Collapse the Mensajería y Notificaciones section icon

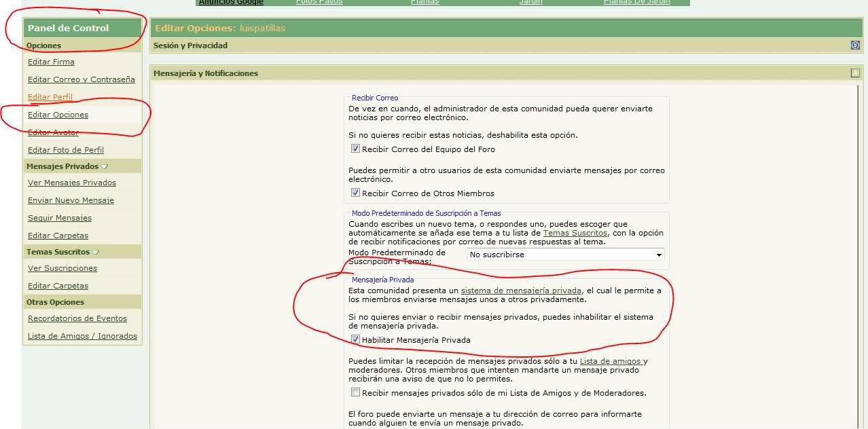pos(855,73)
